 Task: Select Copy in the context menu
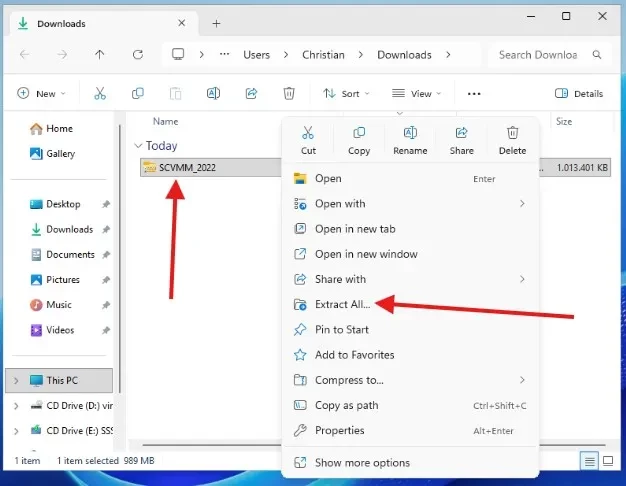[359, 141]
